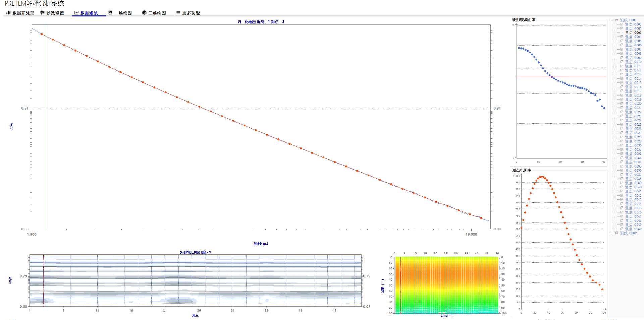The height and width of the screenshot is (320, 644).
Task: Switch to the 三维绘图 tab
Action: click(x=157, y=13)
